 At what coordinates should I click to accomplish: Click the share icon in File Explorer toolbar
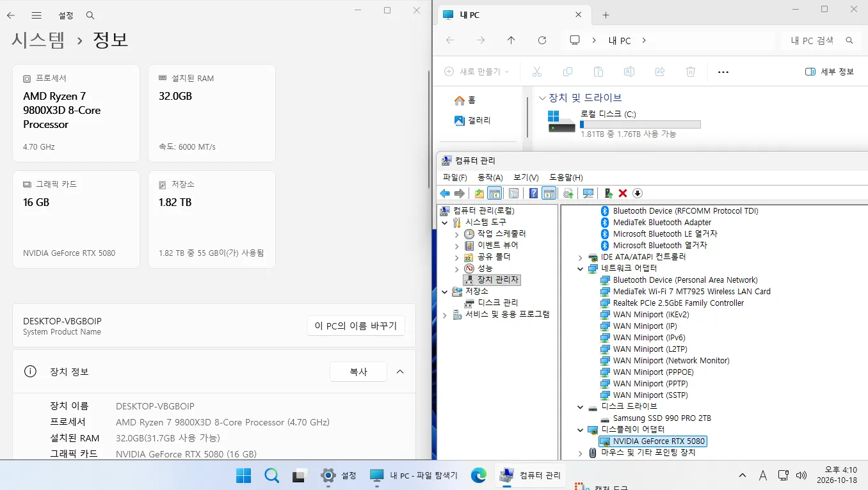click(x=660, y=72)
